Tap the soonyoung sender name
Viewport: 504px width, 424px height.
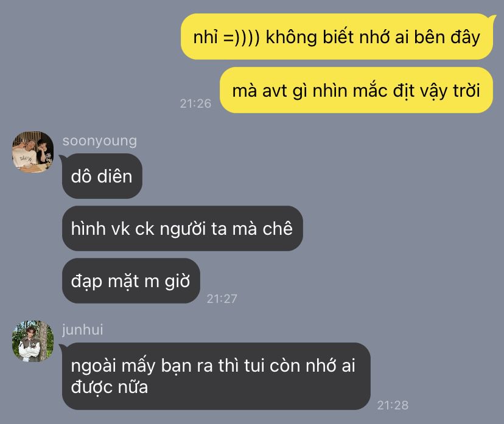[100, 141]
